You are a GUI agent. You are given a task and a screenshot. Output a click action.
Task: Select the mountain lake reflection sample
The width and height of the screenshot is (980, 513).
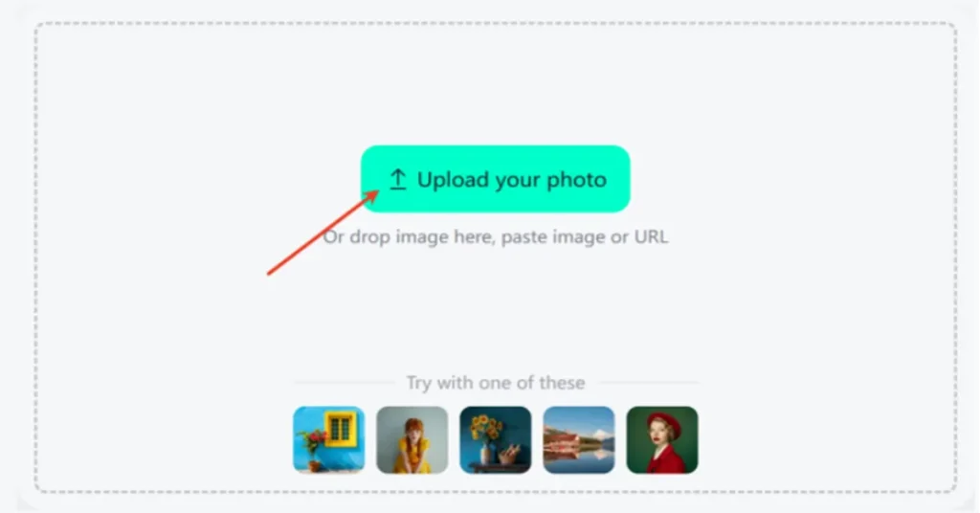[579, 440]
